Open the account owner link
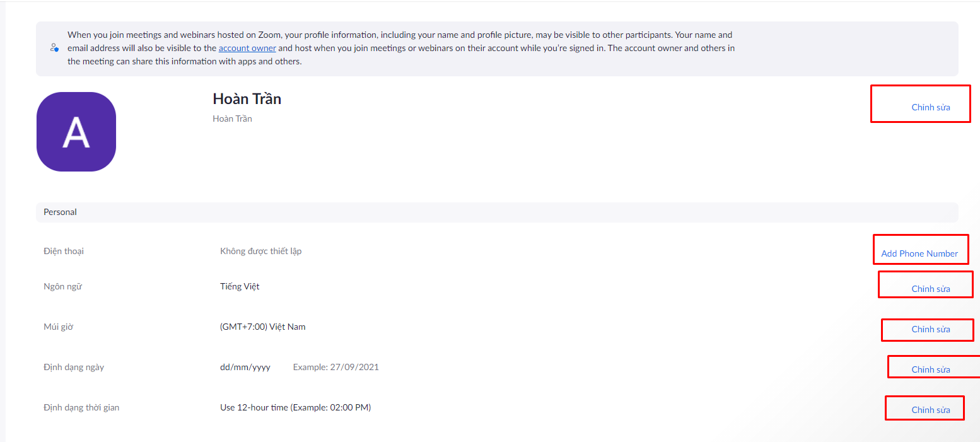980x442 pixels. [x=247, y=48]
